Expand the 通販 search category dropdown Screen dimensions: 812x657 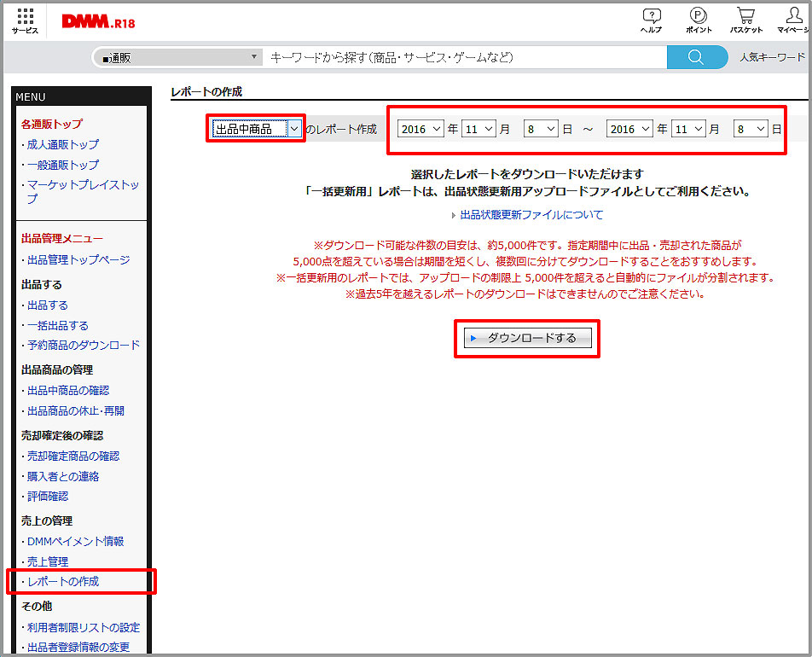pyautogui.click(x=177, y=58)
